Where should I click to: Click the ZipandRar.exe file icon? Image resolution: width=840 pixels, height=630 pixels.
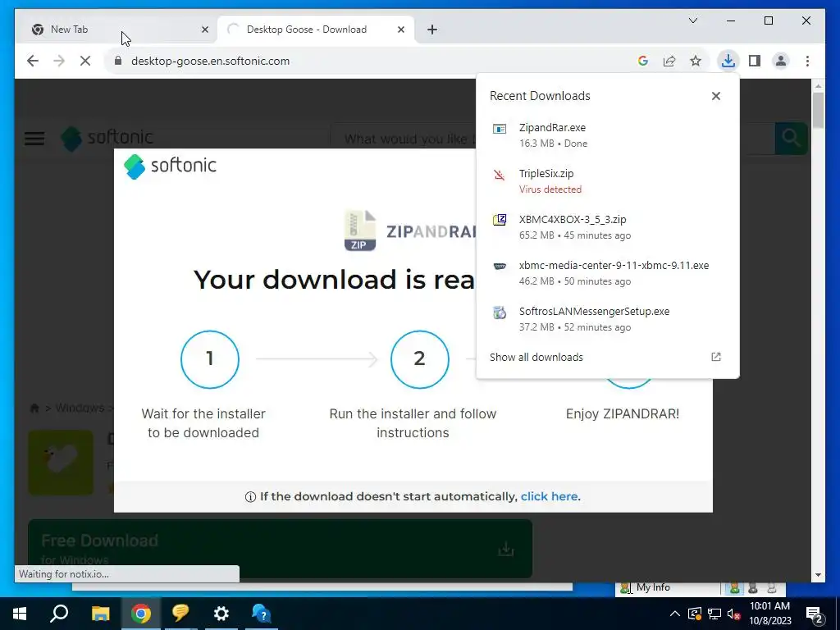pyautogui.click(x=500, y=129)
